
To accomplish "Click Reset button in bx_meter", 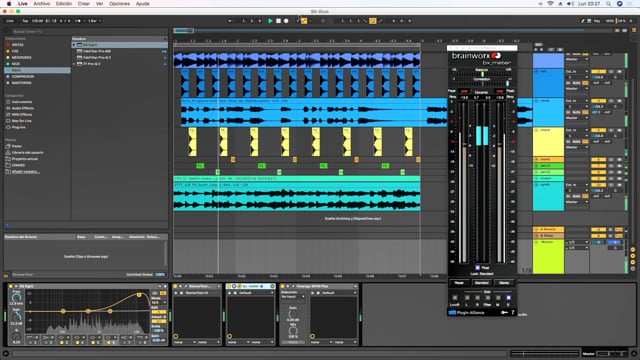I will click(459, 283).
